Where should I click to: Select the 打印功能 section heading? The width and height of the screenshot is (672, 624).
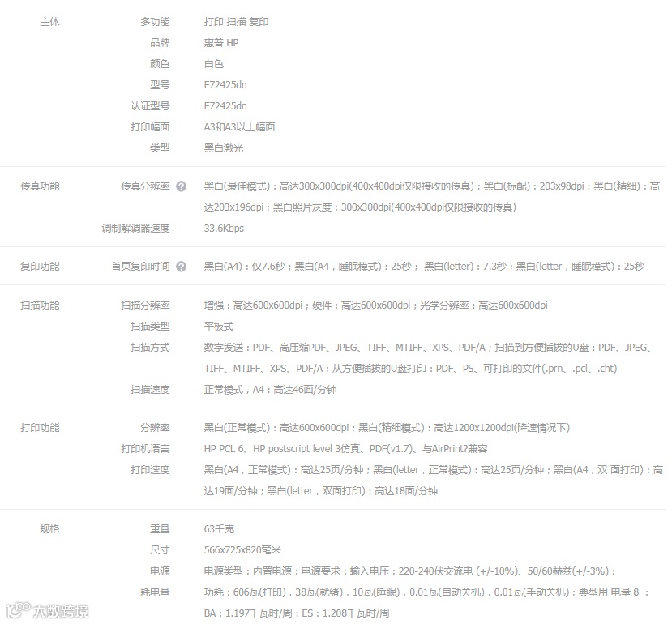pyautogui.click(x=40, y=428)
